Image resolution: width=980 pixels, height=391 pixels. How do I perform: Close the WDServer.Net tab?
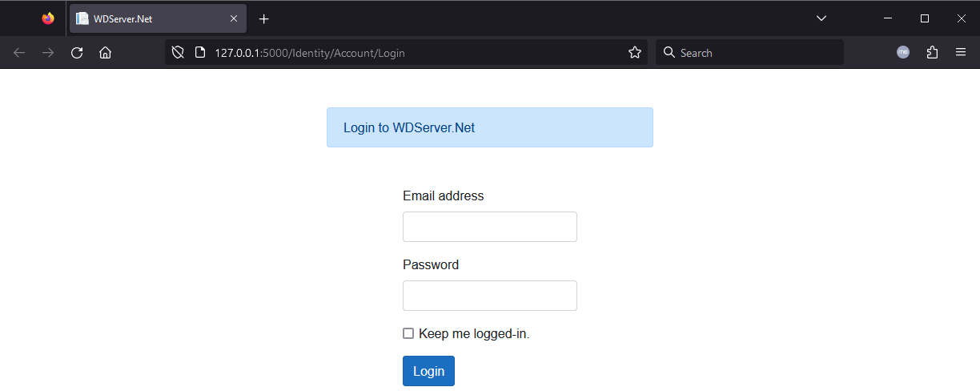point(234,18)
